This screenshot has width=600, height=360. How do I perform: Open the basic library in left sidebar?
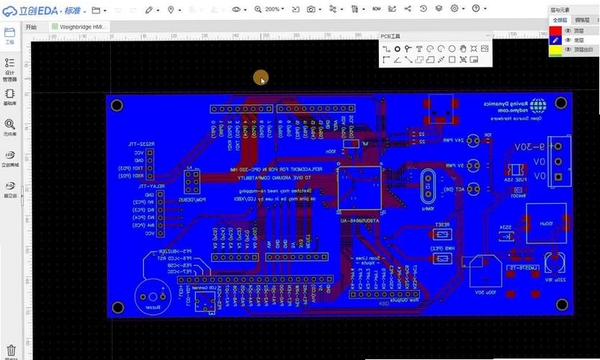(10, 97)
